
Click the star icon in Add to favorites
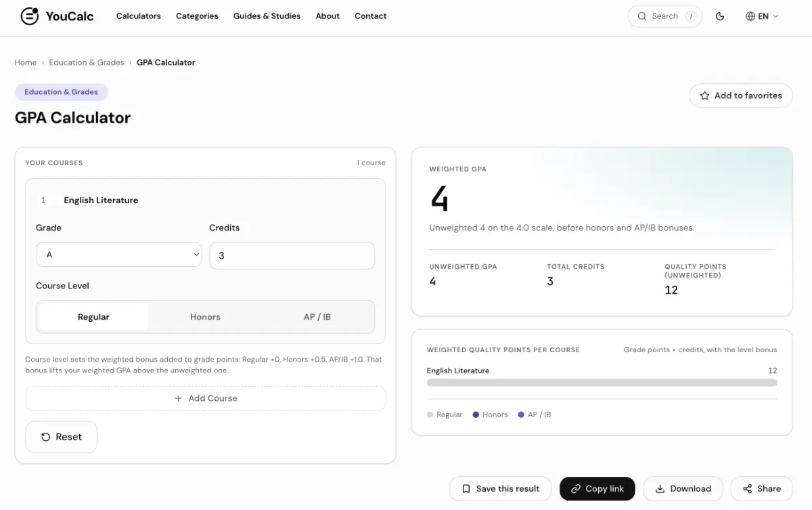[x=704, y=95]
